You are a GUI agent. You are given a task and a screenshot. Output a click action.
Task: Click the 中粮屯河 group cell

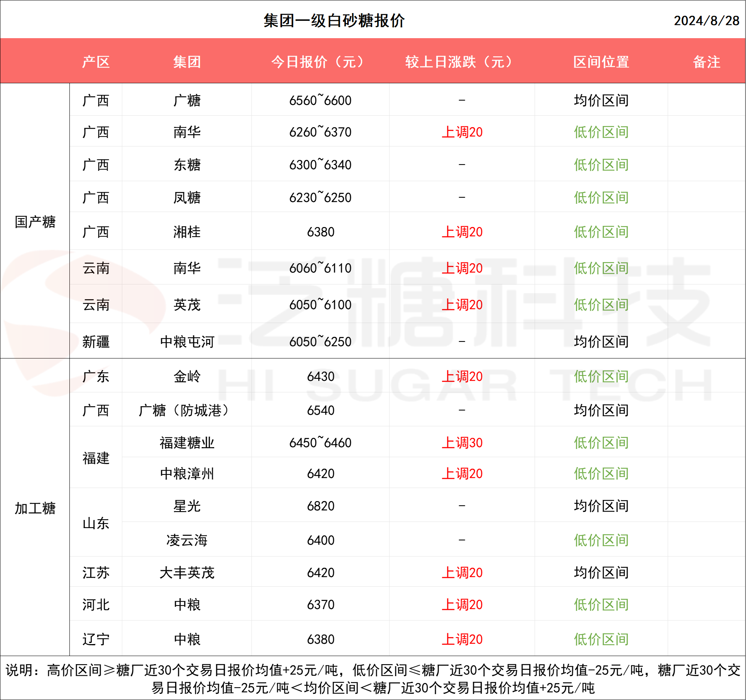click(187, 342)
